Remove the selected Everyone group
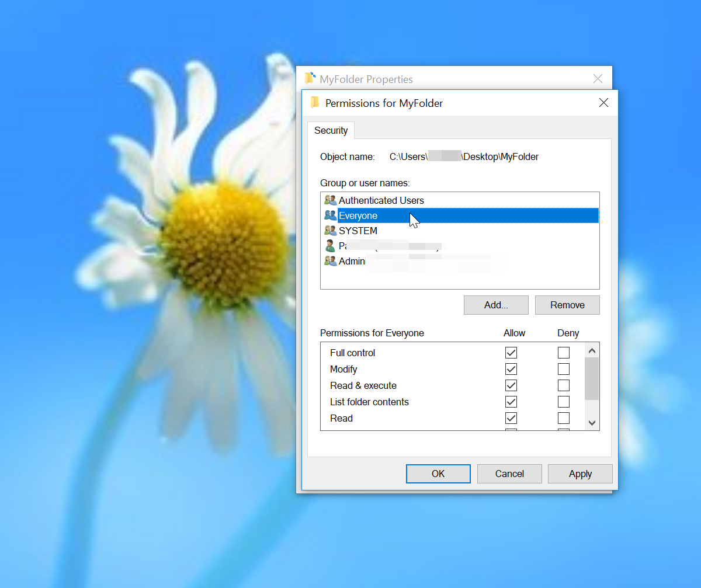This screenshot has width=701, height=588. pyautogui.click(x=567, y=305)
